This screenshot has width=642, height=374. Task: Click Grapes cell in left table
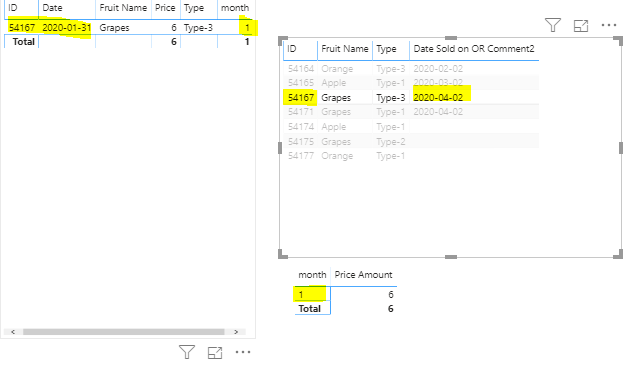[114, 28]
